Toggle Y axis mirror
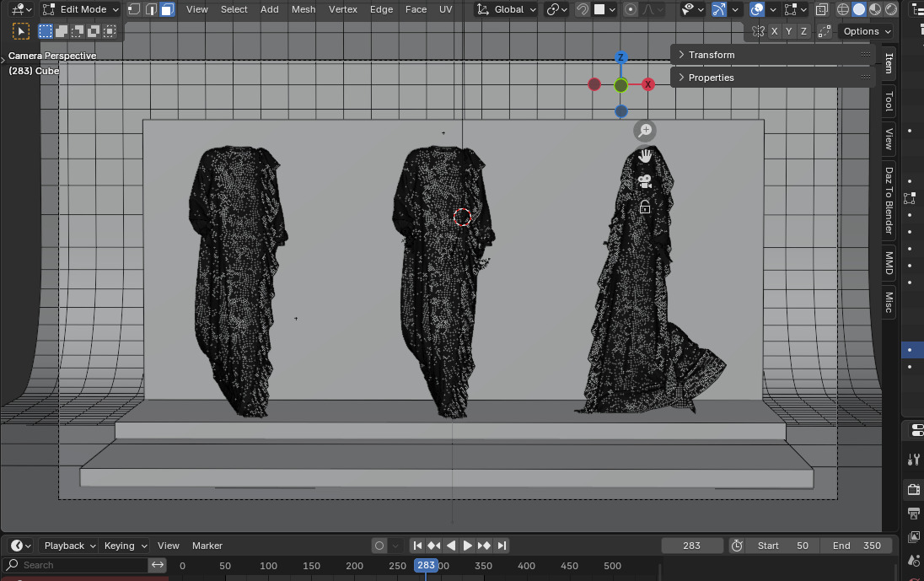The height and width of the screenshot is (581, 924). click(x=789, y=31)
